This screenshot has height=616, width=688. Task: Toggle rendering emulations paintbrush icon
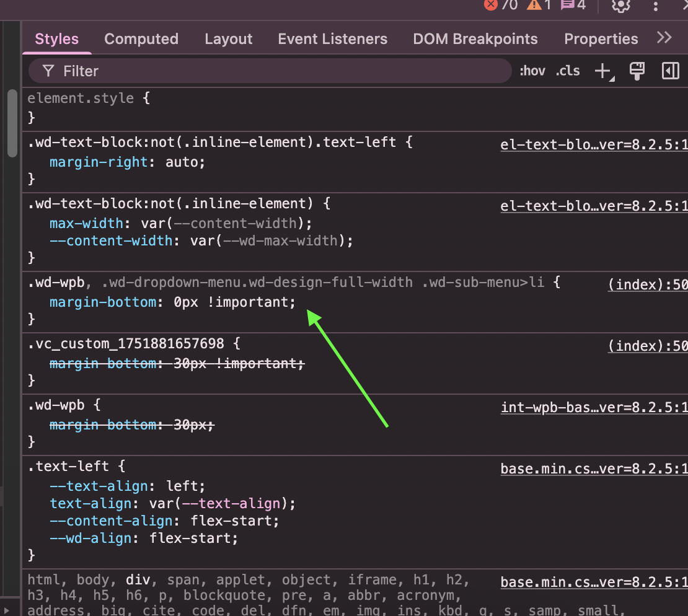[x=637, y=71]
